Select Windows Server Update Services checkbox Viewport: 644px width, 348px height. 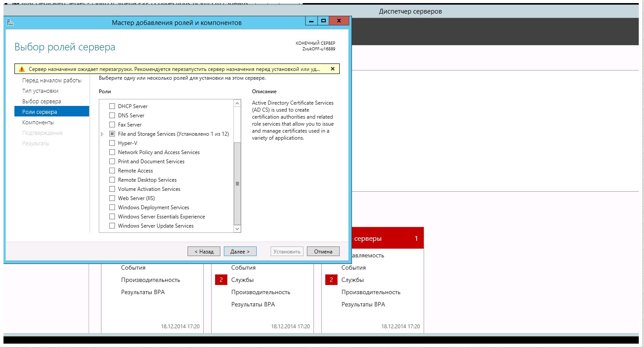coord(112,226)
